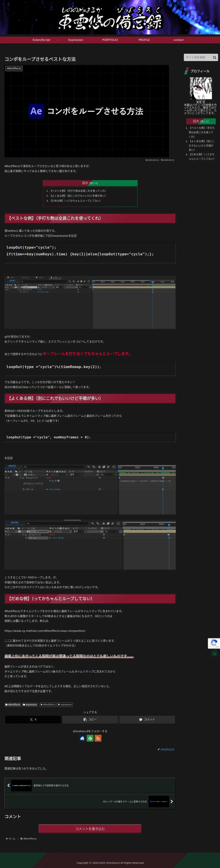This screenshot has width=220, height=868.
Task: Open the site logo header banner
Action: tap(110, 17)
